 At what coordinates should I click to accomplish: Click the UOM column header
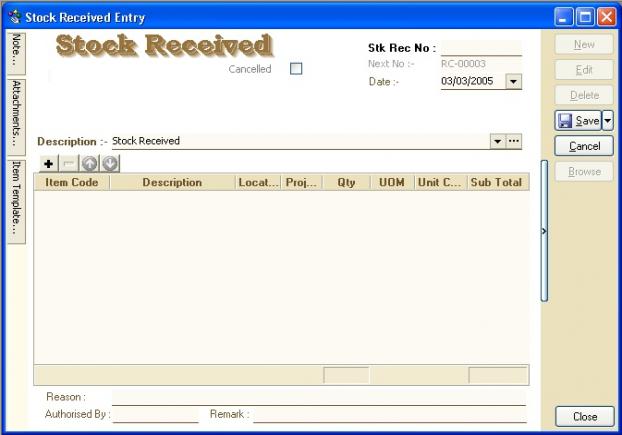pyautogui.click(x=392, y=182)
